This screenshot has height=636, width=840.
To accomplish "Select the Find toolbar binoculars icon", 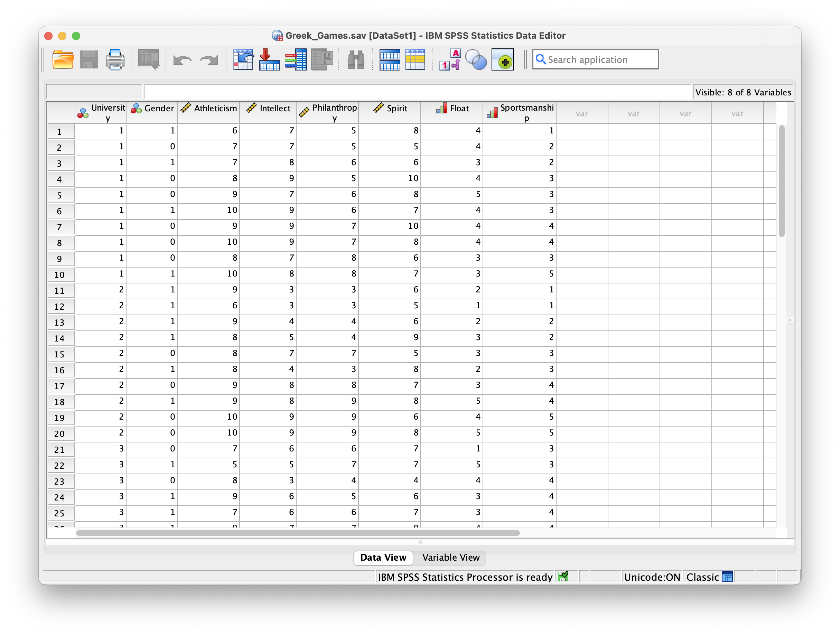I will click(355, 59).
